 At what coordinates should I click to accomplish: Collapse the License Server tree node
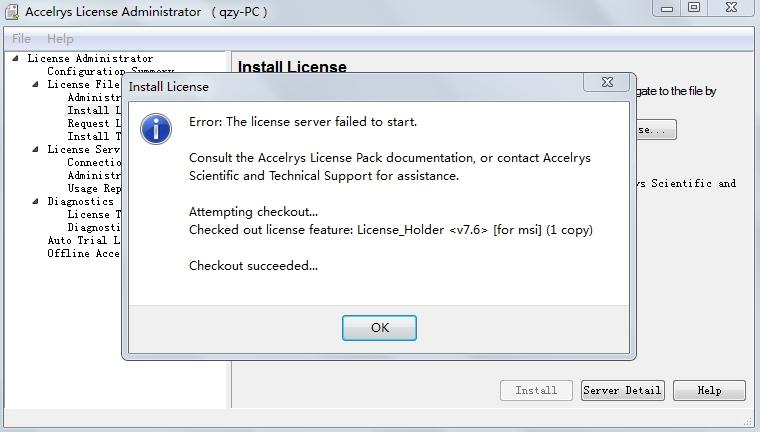click(36, 150)
